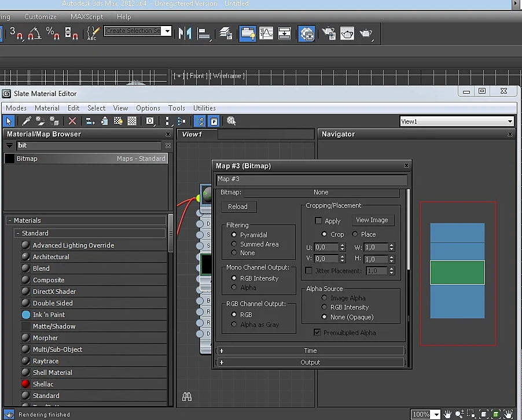
Task: Click the Render Production teapot
Action: pyautogui.click(x=366, y=34)
